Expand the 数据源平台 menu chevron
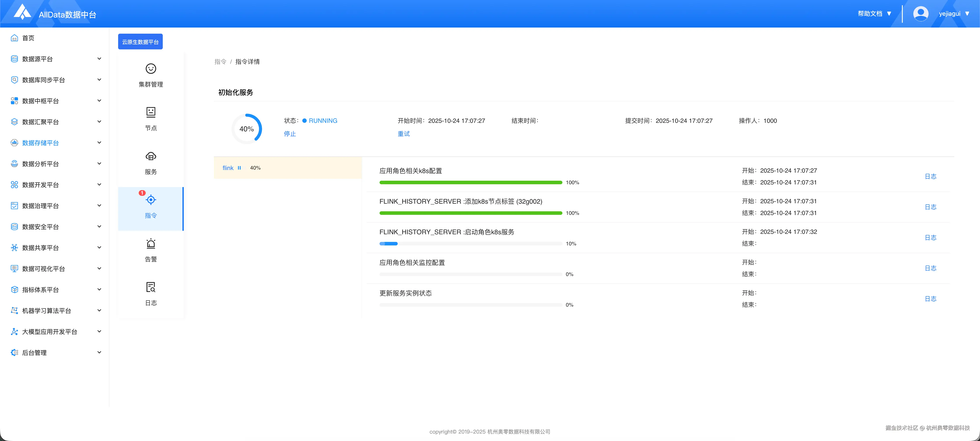The image size is (980, 441). click(x=99, y=59)
